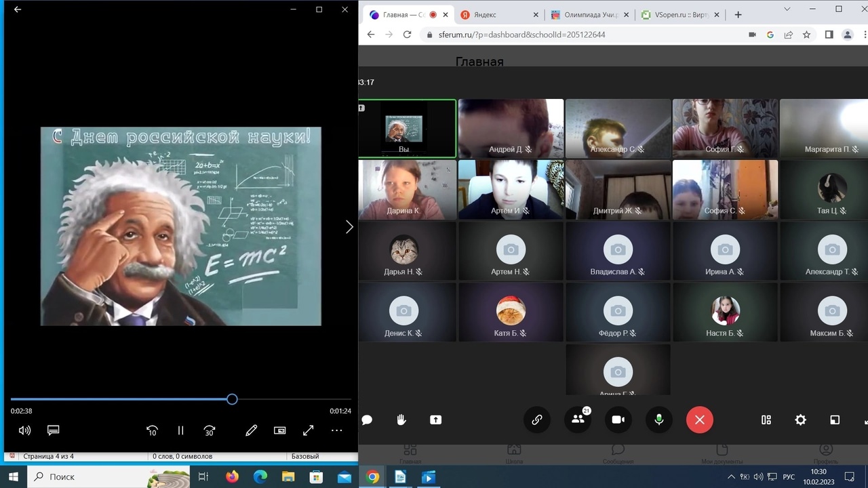Open Chrome from the taskbar
Viewport: 868px width, 488px height.
coord(372,477)
